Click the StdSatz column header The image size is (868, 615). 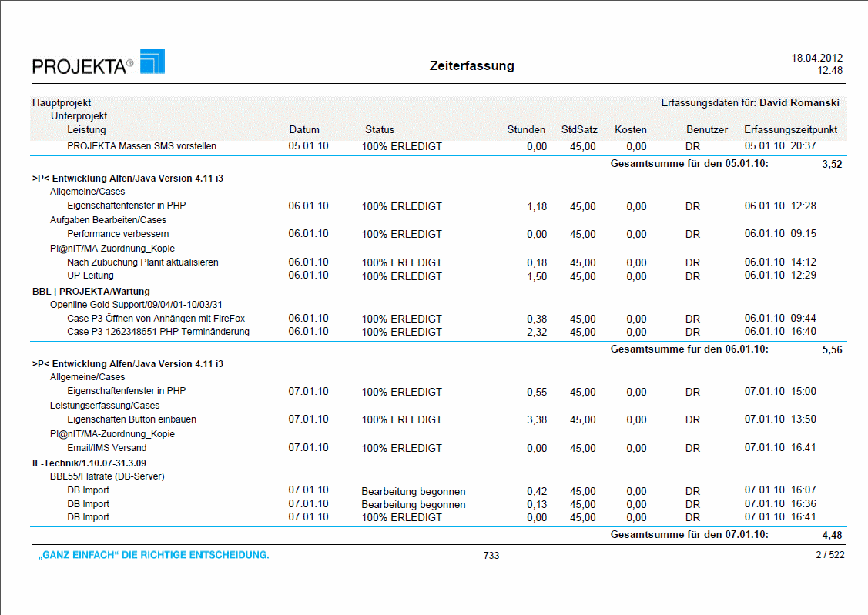[x=579, y=129]
